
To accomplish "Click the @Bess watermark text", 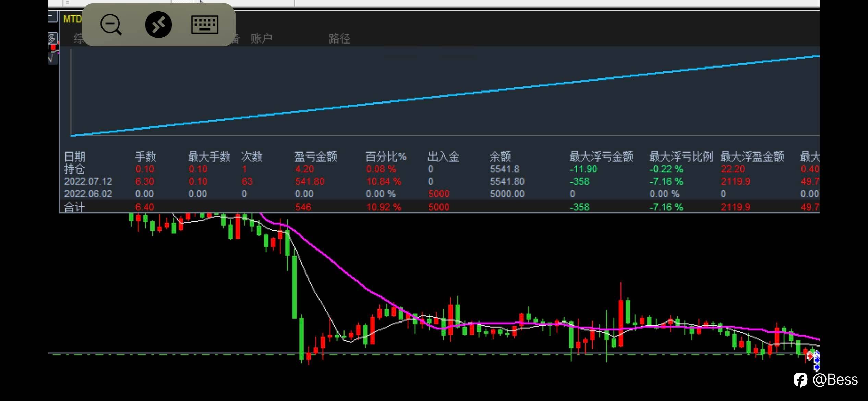I will click(x=835, y=380).
